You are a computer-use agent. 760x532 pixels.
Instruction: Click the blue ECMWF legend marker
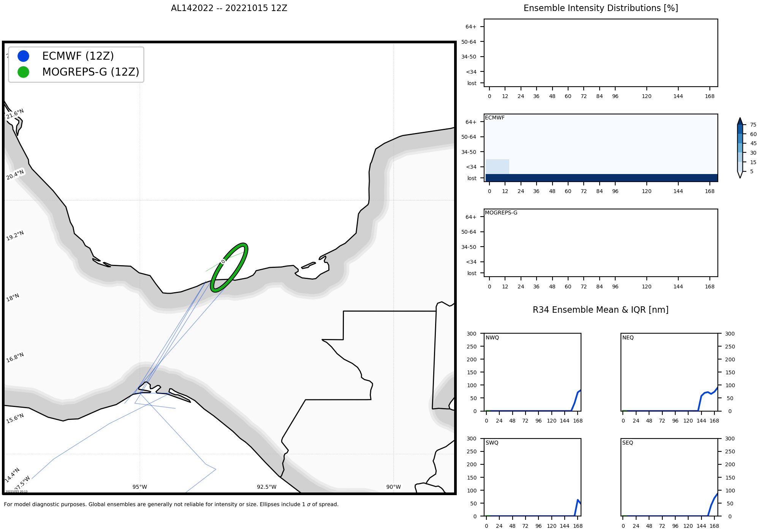click(23, 56)
